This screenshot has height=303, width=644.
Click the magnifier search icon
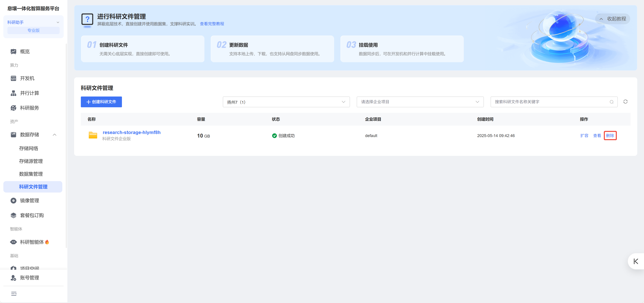611,102
